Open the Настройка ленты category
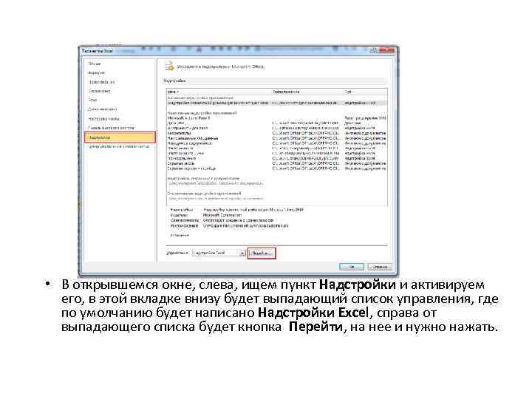Viewport: 532px width, 399px height. pyautogui.click(x=104, y=119)
